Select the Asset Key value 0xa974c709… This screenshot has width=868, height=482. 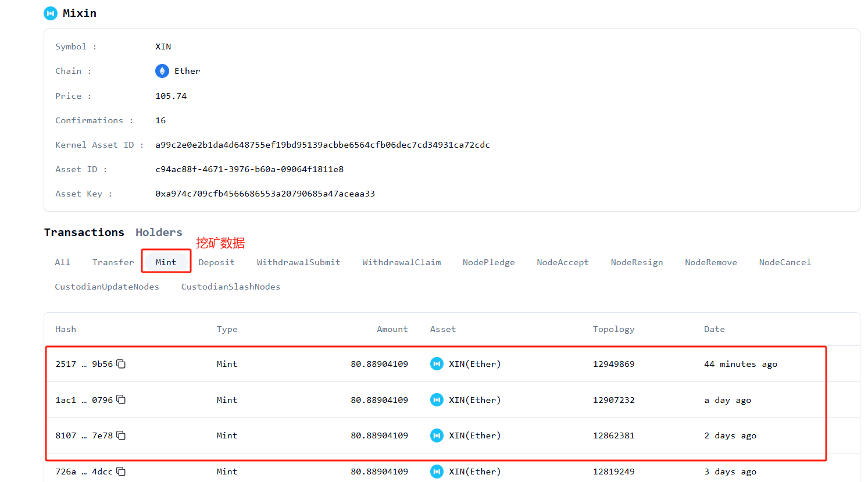pyautogui.click(x=265, y=194)
